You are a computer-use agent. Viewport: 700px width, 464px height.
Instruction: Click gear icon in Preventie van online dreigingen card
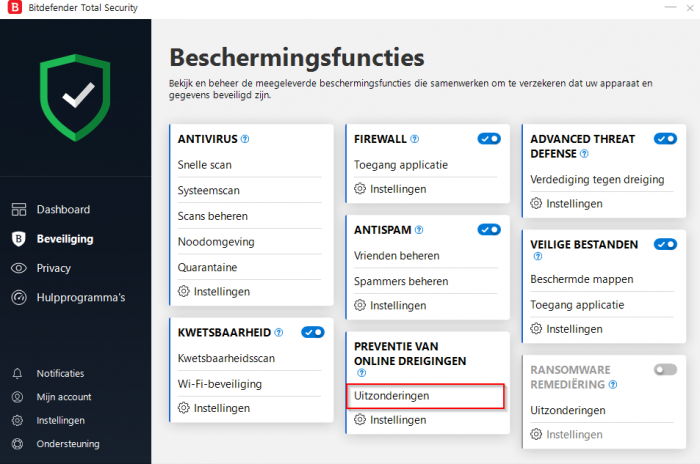pyautogui.click(x=360, y=419)
